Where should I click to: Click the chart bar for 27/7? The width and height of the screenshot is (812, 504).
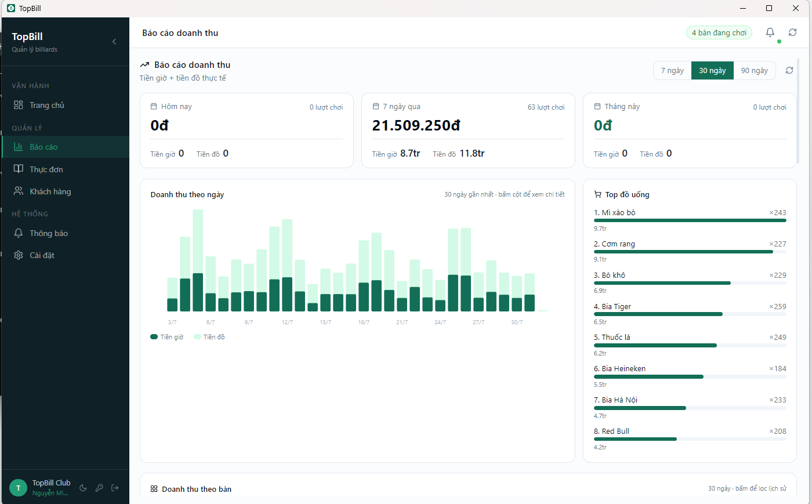click(x=478, y=292)
